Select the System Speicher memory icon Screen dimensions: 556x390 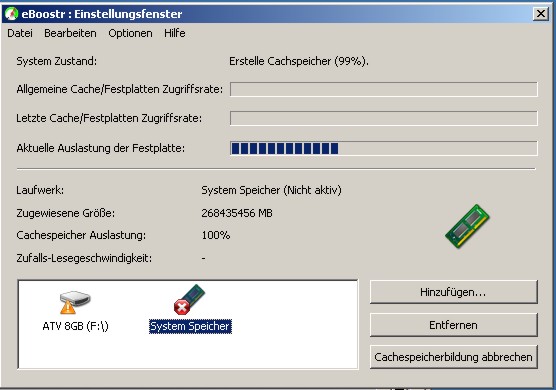point(190,300)
